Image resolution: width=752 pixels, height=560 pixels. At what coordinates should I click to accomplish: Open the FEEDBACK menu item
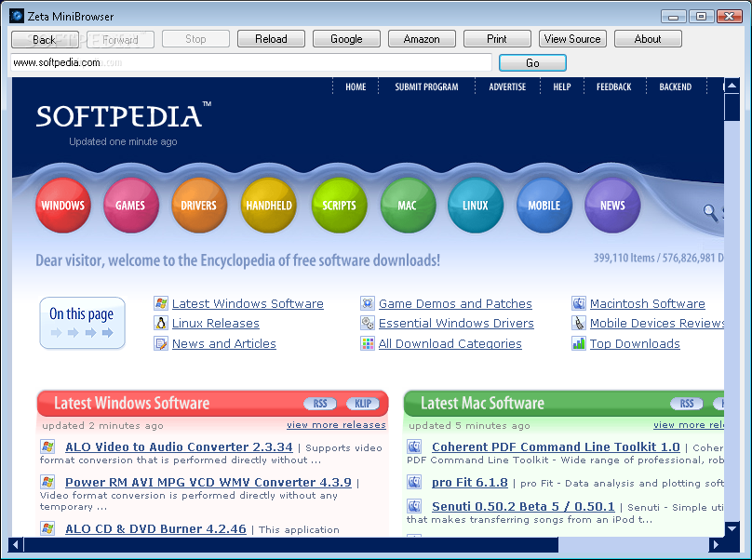coord(614,87)
